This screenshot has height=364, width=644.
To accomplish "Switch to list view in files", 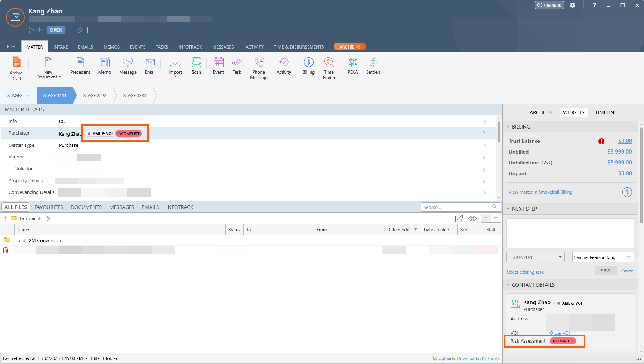I will click(496, 219).
